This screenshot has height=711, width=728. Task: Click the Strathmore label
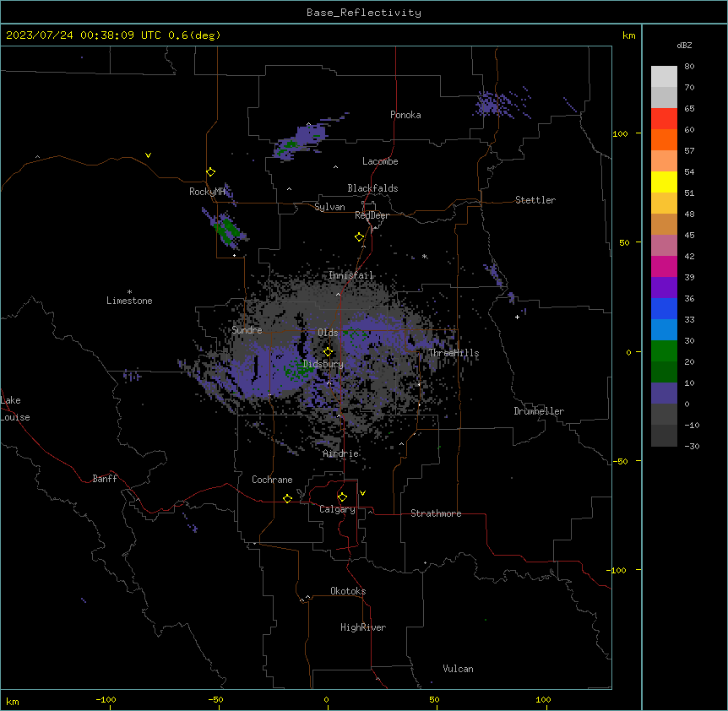click(x=436, y=513)
